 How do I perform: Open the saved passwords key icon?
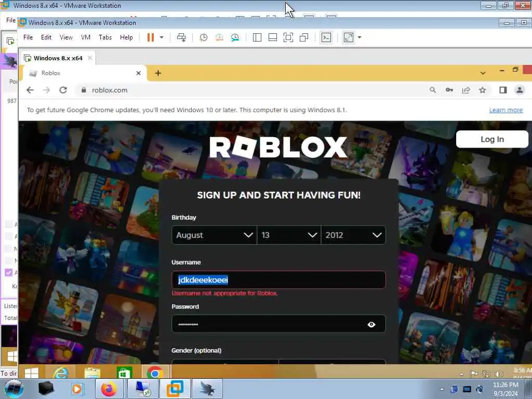[x=449, y=90]
